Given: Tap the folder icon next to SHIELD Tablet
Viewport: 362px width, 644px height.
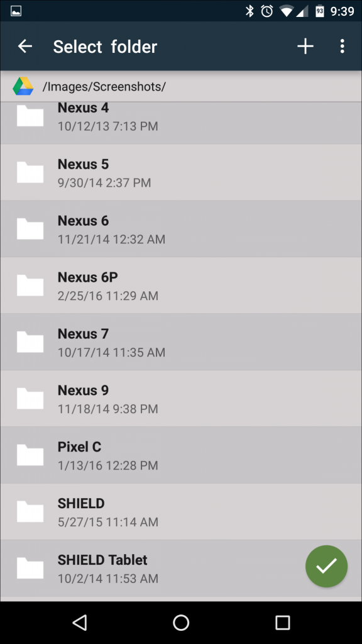Looking at the screenshot, I should tap(30, 568).
